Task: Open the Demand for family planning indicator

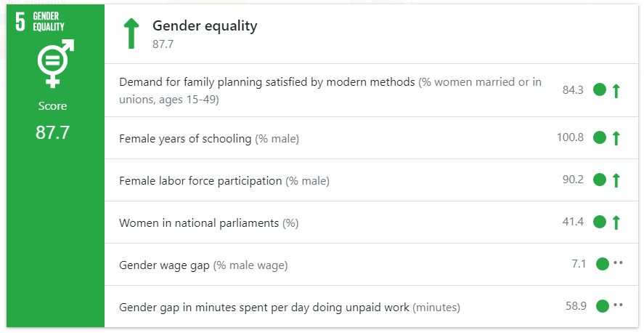Action: 266,82
